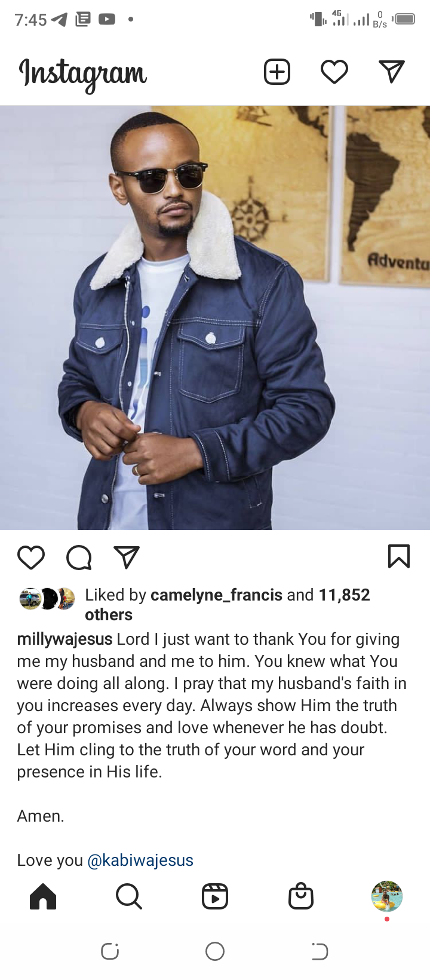The width and height of the screenshot is (430, 980).
Task: Tap the post photo of man in jacket
Action: click(215, 318)
